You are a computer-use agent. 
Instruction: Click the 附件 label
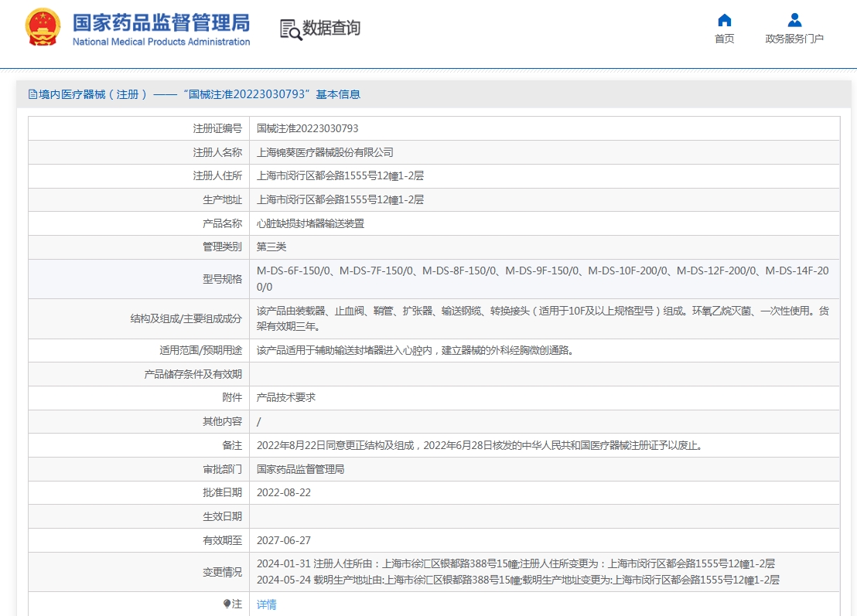(232, 397)
